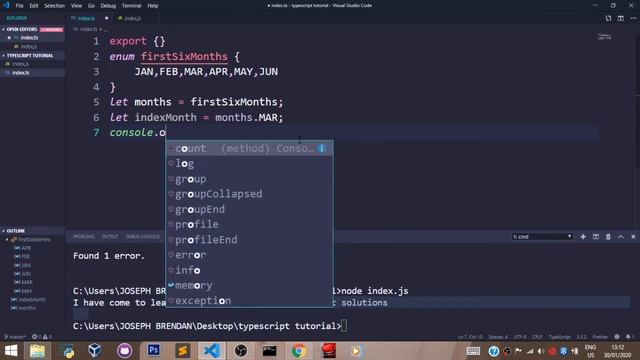Open index.js in the Open Editors list

pos(29,47)
